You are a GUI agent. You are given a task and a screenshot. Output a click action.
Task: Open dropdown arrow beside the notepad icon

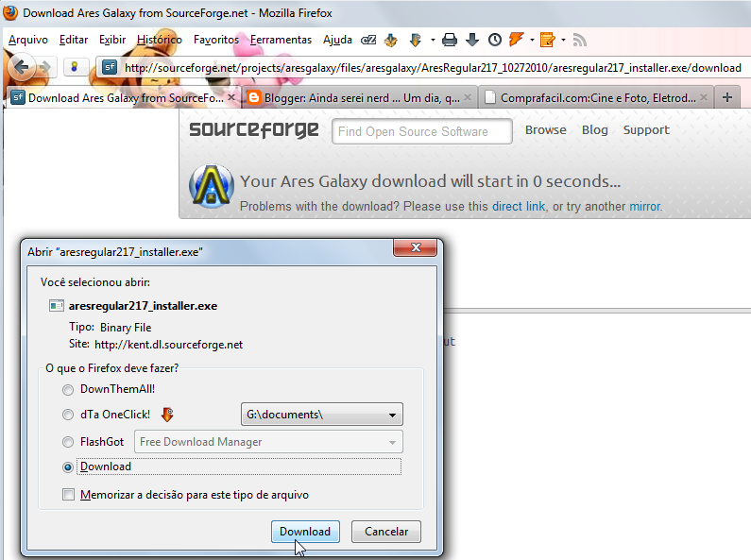coord(563,41)
